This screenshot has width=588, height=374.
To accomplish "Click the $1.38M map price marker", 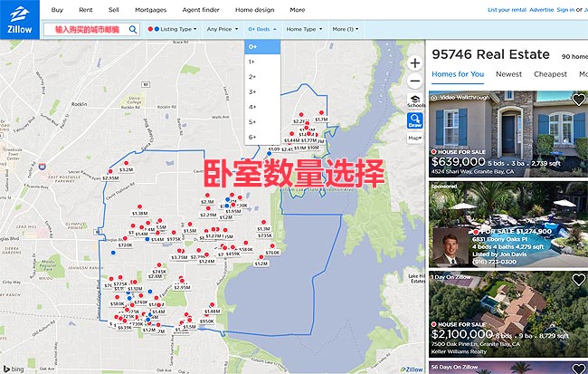I will (x=139, y=214).
